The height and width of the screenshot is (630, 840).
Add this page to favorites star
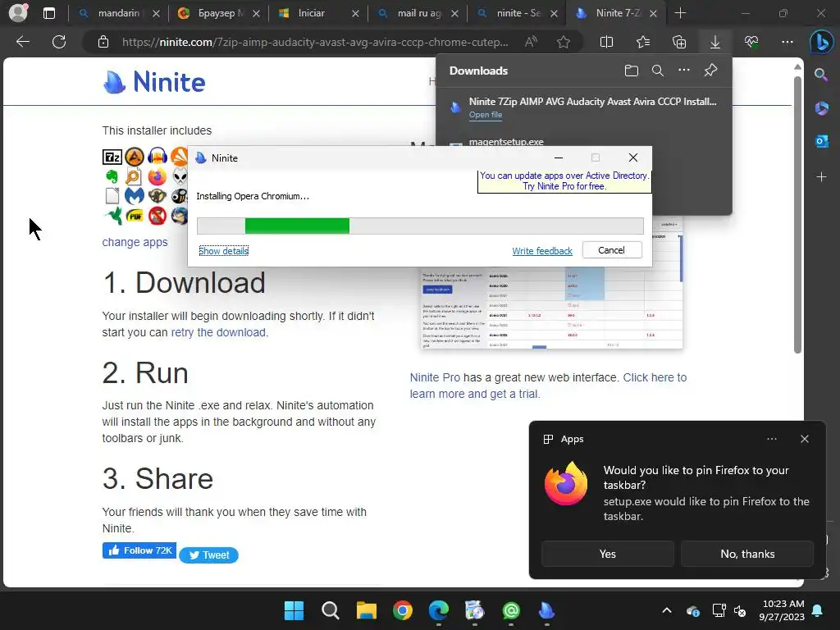(x=563, y=42)
